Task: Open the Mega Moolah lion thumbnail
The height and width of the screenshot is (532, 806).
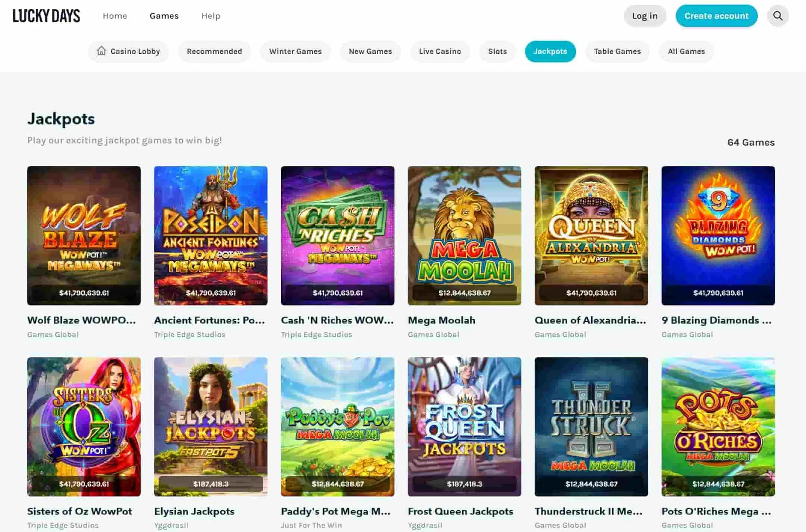Action: pos(464,236)
